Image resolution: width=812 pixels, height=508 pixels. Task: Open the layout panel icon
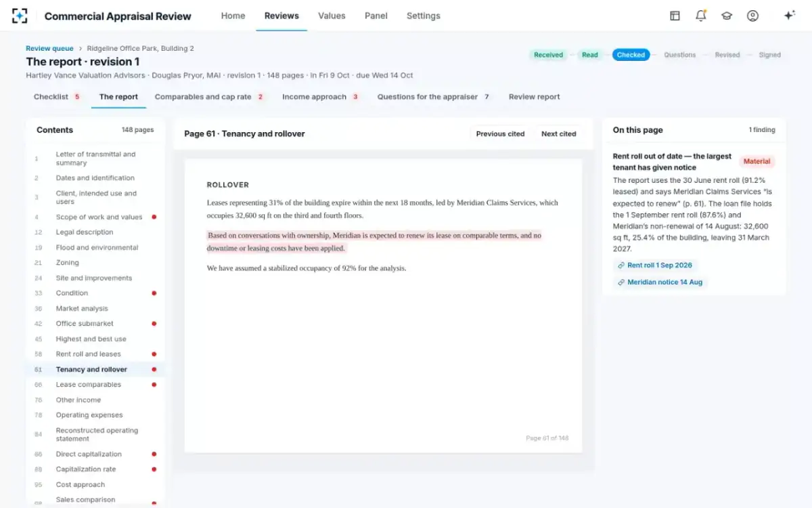pyautogui.click(x=675, y=16)
